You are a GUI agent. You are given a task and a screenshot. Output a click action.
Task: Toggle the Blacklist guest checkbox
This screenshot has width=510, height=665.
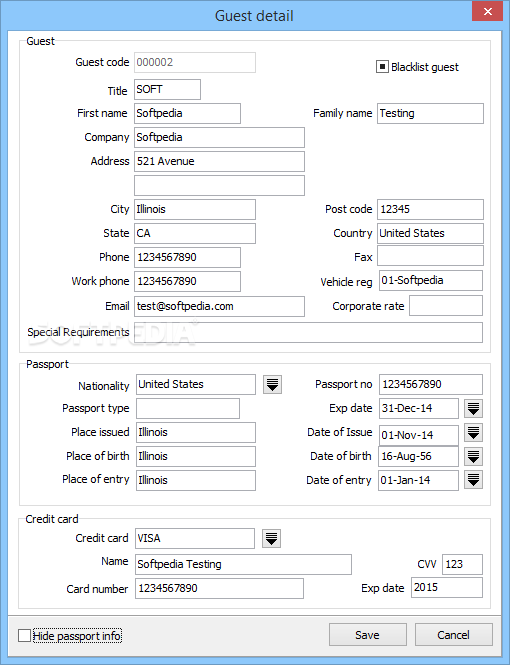pyautogui.click(x=382, y=67)
